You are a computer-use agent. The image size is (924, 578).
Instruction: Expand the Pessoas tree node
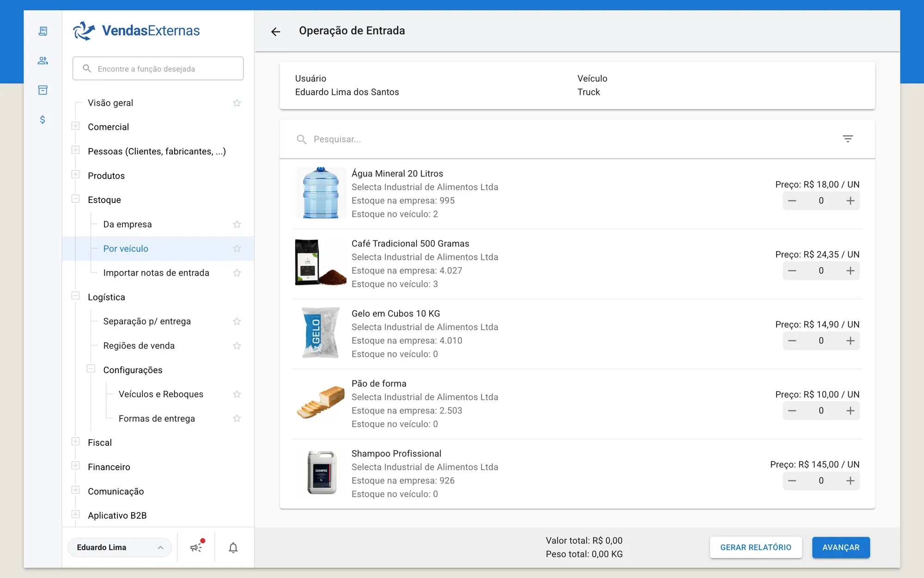click(x=76, y=150)
